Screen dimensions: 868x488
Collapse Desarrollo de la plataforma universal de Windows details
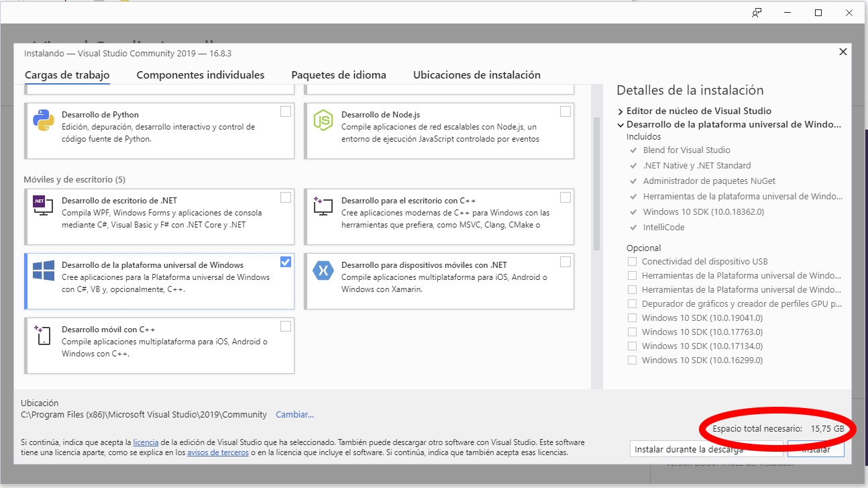(620, 125)
